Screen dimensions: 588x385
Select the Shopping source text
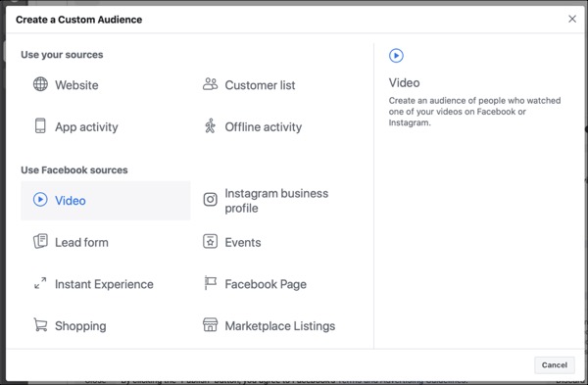pos(80,326)
